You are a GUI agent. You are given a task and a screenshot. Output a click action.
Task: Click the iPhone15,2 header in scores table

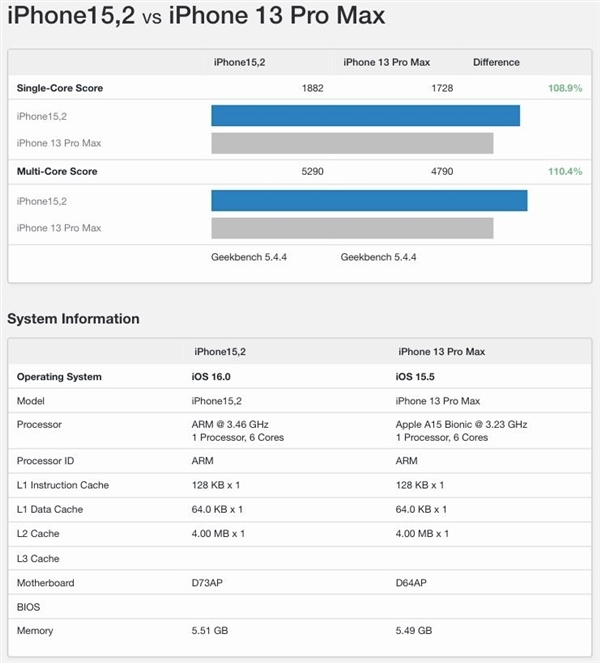(239, 62)
